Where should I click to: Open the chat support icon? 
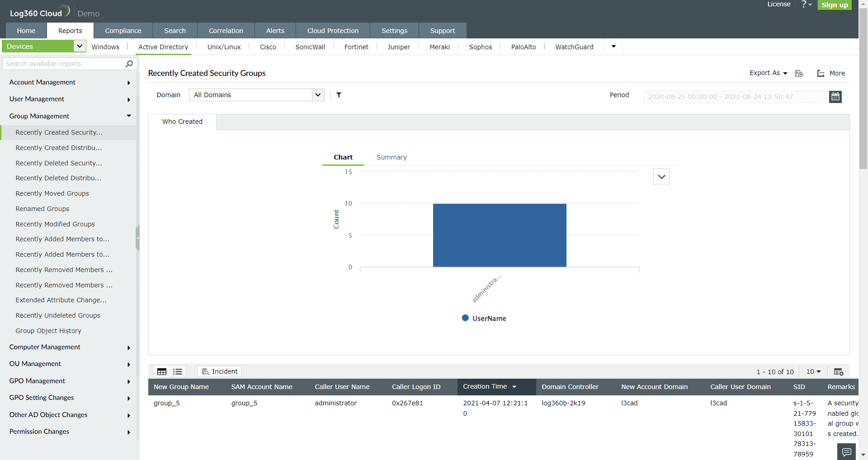[846, 452]
